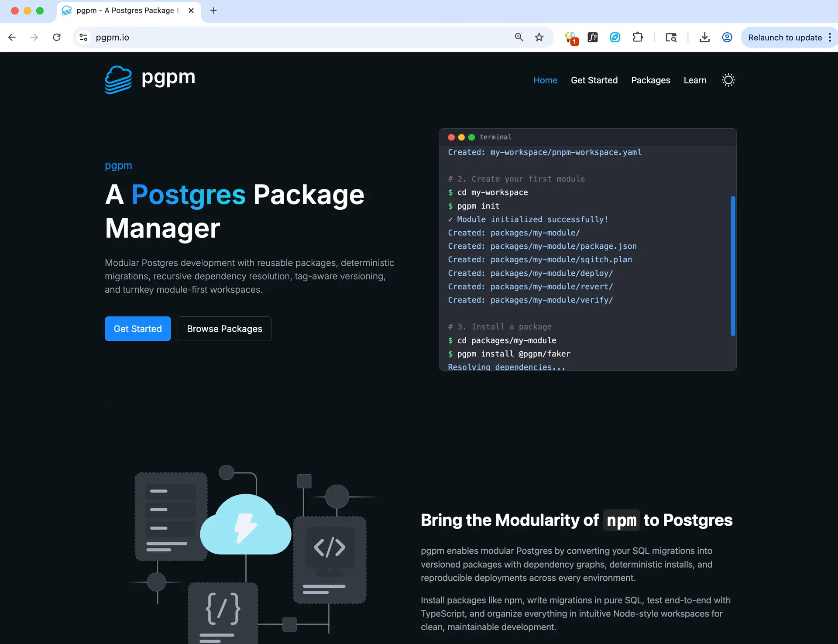Open the Home nav link
The image size is (838, 644).
[x=545, y=80]
